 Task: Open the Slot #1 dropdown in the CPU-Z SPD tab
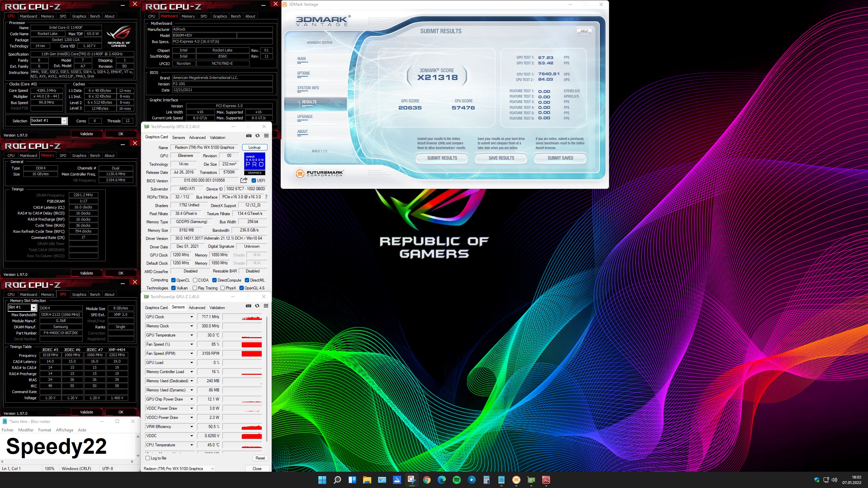[x=33, y=308]
